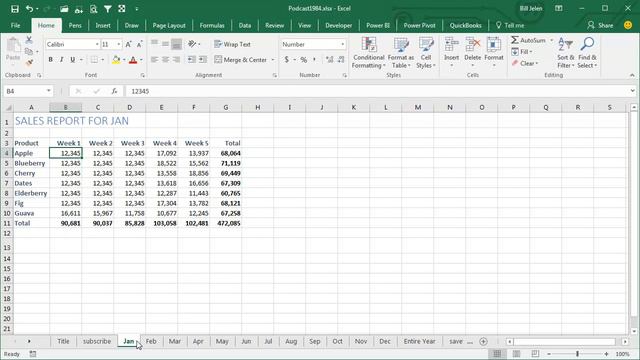This screenshot has height=360, width=640.
Task: Click the Format cells icon in Cells group
Action: point(494,45)
